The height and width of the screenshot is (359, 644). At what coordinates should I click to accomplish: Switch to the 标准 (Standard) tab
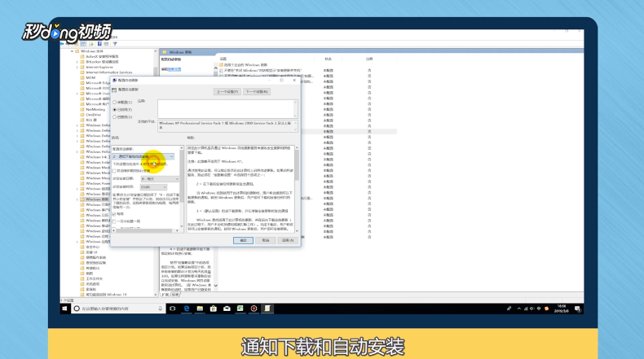(x=175, y=295)
